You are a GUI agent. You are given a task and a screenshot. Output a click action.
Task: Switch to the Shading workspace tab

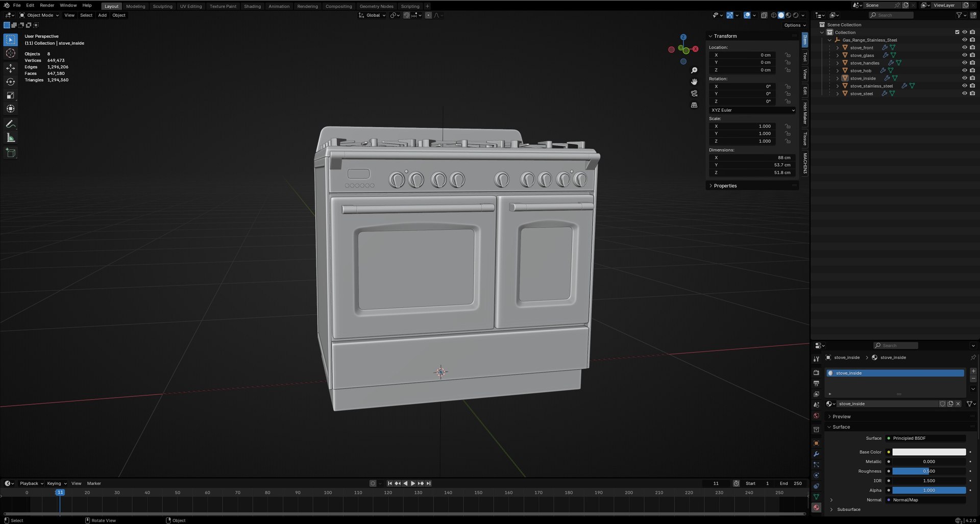tap(252, 6)
